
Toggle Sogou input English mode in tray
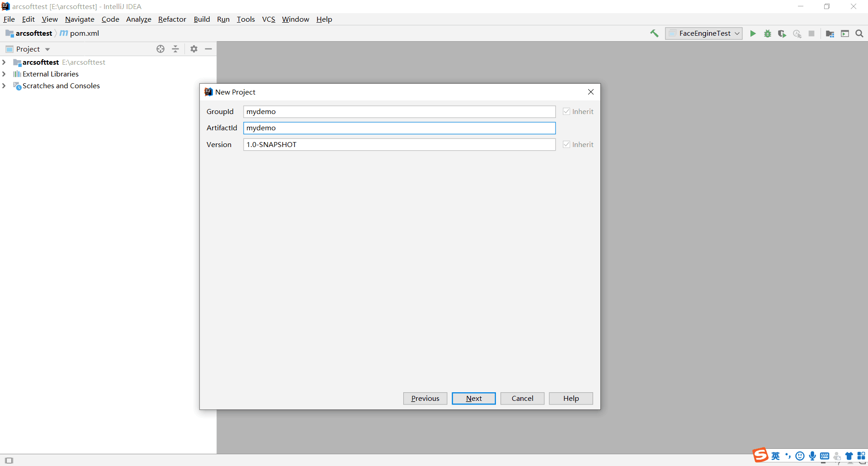775,456
